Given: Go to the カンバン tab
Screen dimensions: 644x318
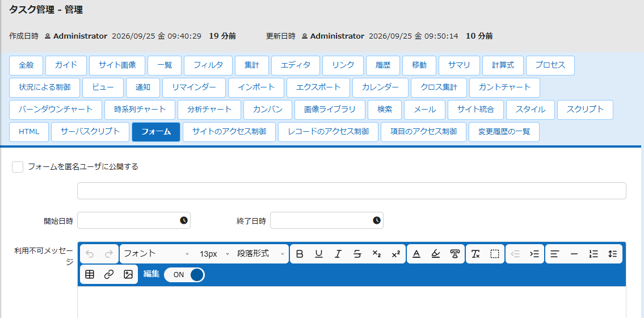Looking at the screenshot, I should click(x=268, y=110).
